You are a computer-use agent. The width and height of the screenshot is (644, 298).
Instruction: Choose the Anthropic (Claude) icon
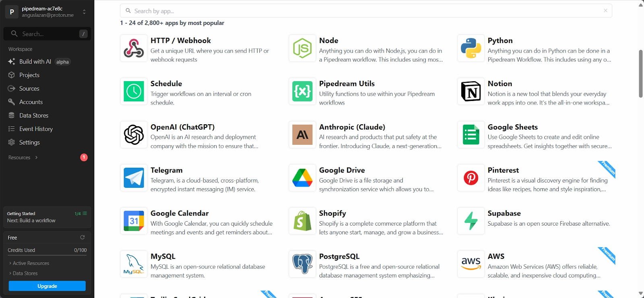[x=302, y=135]
